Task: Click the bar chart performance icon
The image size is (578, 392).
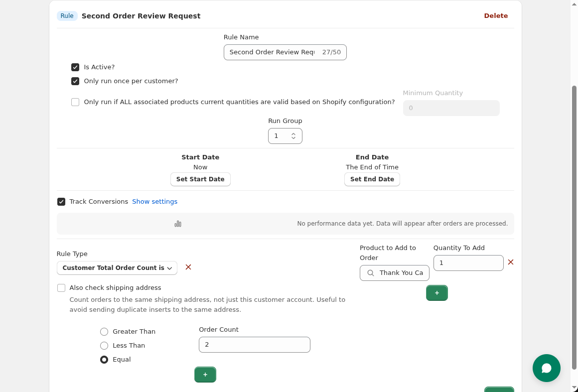Action: tap(178, 224)
